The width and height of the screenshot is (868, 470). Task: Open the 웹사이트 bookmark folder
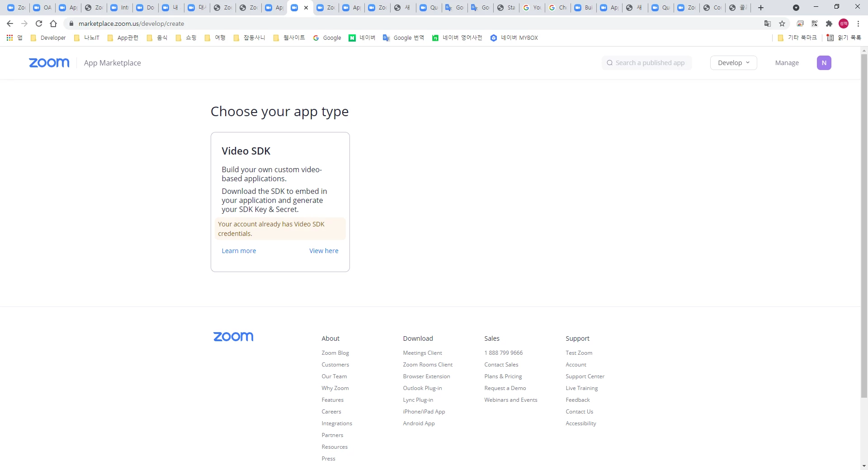click(x=289, y=38)
